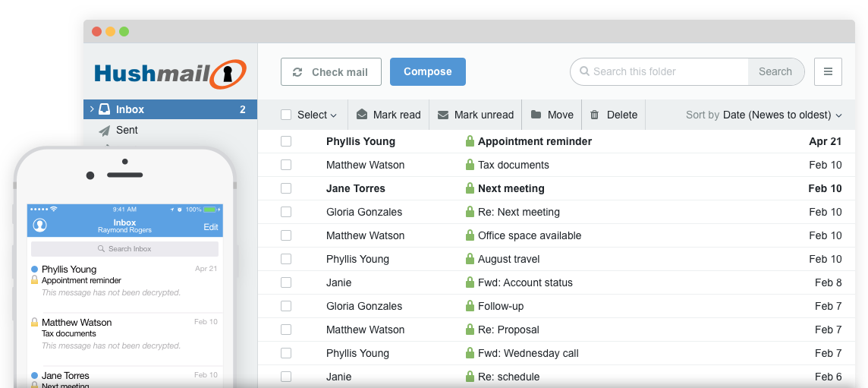
Task: Tap the Search Inbox field on phone
Action: pyautogui.click(x=124, y=249)
